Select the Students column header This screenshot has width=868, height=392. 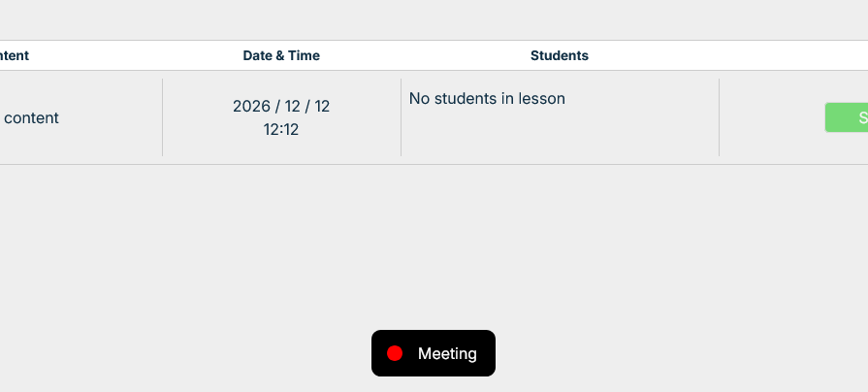(559, 55)
